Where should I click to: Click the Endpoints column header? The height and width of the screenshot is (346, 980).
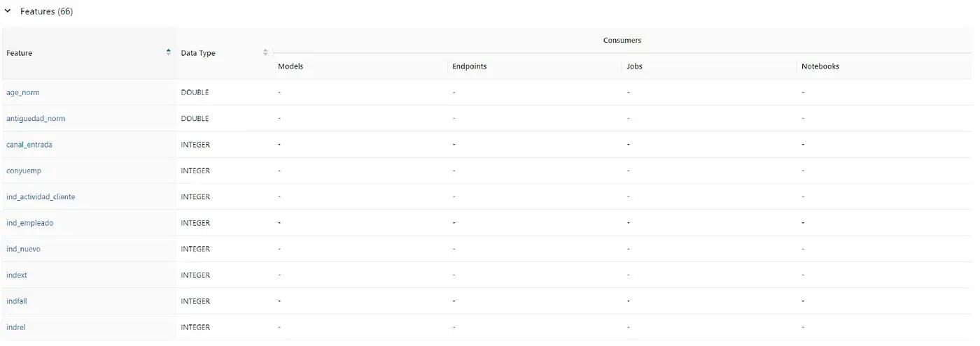(x=469, y=66)
